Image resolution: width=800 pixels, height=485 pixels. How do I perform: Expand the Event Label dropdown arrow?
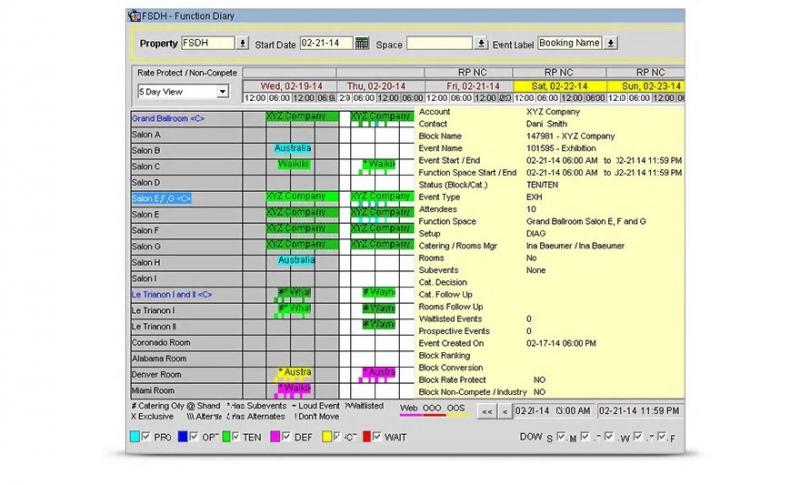click(611, 43)
